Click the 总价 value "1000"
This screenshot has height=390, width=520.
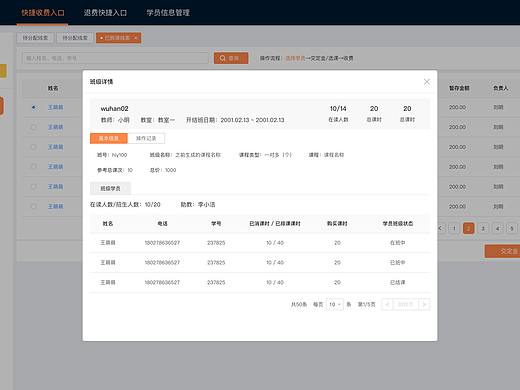[170, 170]
